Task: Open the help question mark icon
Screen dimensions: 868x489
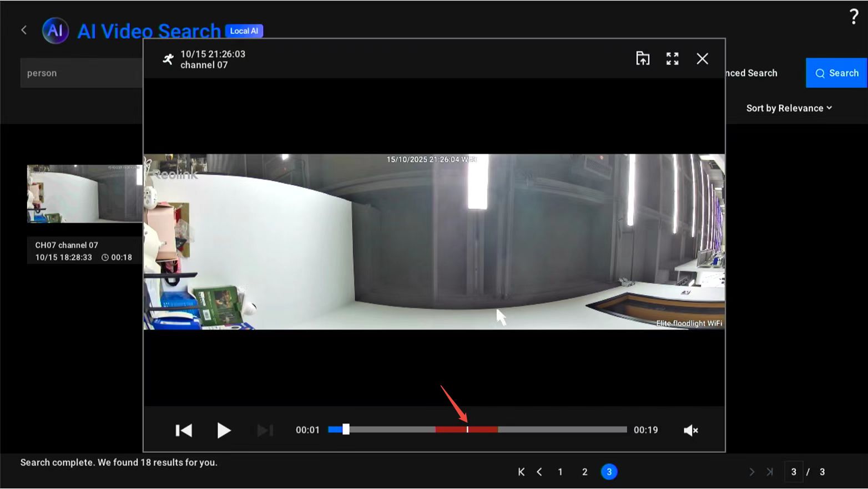Action: point(854,17)
